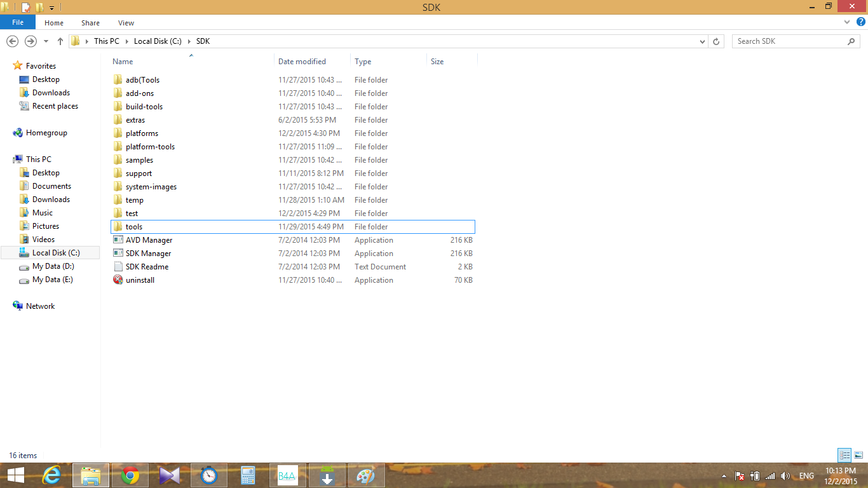Select the uninstall application file
Viewport: 868px width, 488px height.
tap(140, 280)
